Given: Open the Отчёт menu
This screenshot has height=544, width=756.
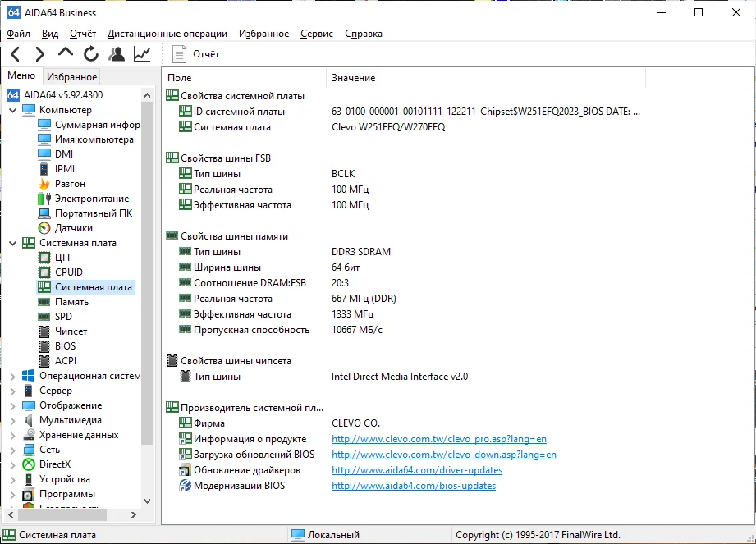Looking at the screenshot, I should pos(82,34).
